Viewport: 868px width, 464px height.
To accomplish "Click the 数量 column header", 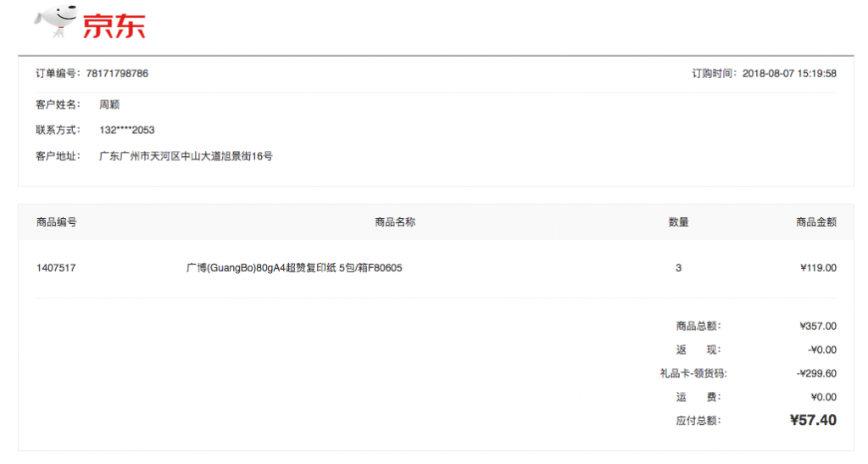I will 678,222.
